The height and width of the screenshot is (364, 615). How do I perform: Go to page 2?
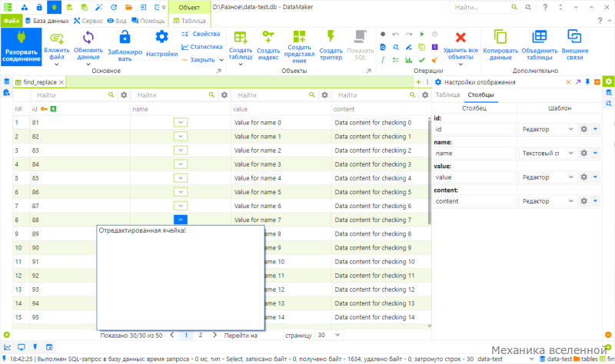(201, 335)
